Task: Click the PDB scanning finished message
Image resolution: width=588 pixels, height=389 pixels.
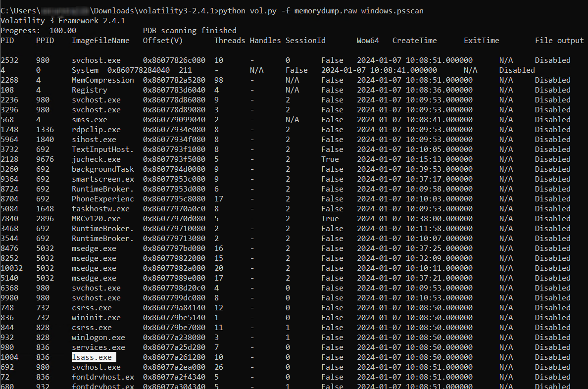Action: (x=190, y=31)
